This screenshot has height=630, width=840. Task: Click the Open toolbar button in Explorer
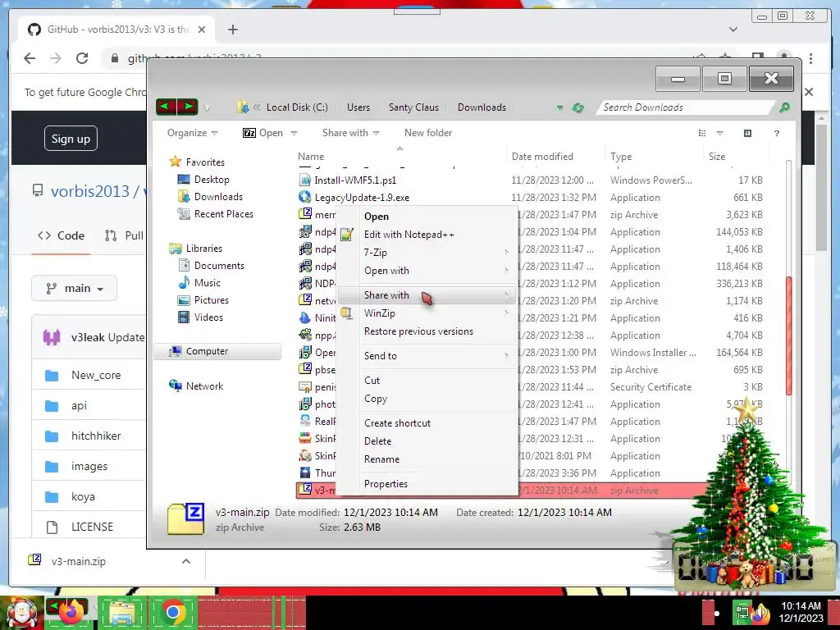[x=263, y=133]
